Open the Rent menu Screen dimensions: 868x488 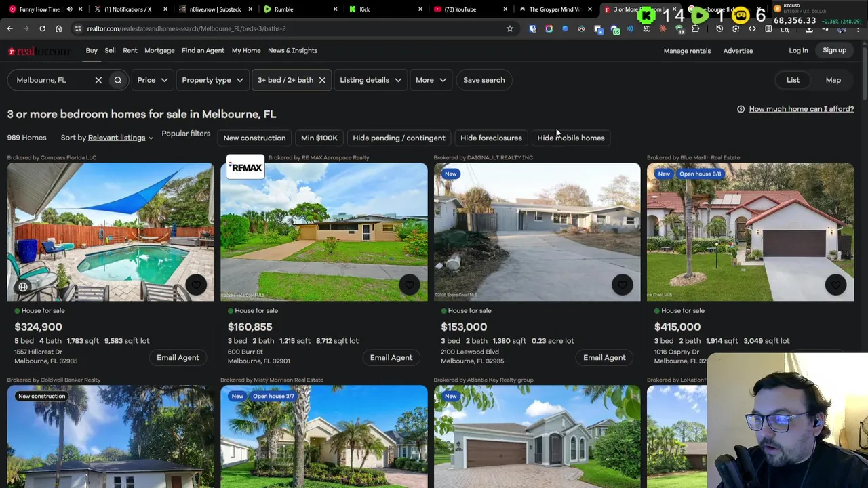pyautogui.click(x=130, y=50)
